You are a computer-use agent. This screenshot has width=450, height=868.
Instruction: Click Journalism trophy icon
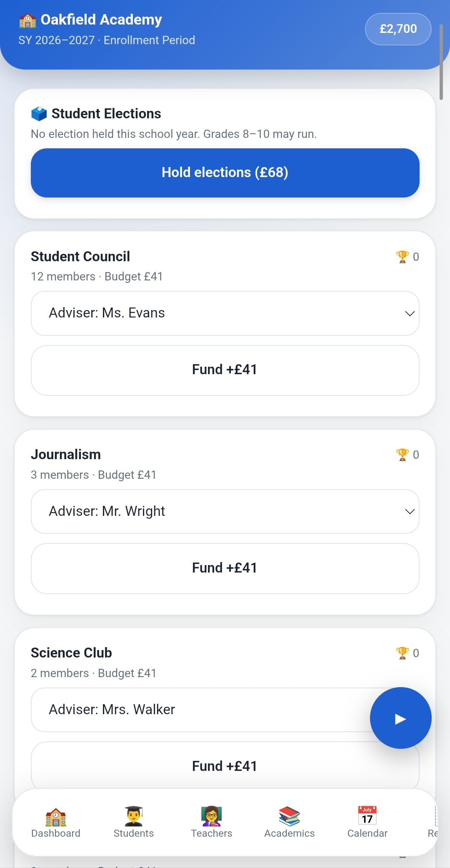point(402,455)
